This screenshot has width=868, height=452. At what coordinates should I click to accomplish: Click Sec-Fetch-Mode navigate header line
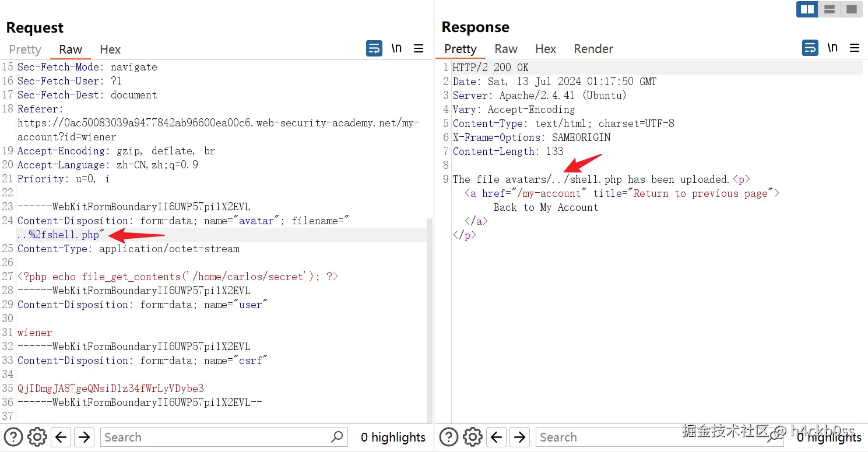click(x=87, y=67)
